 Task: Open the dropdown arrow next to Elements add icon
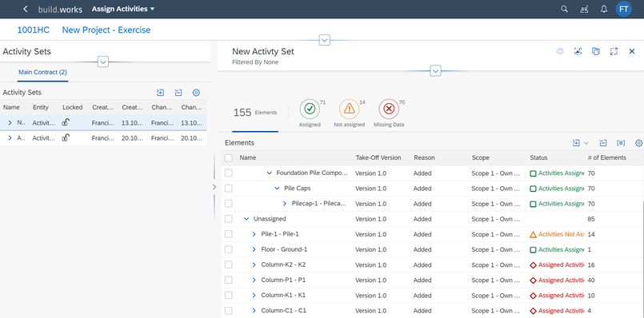tap(586, 143)
